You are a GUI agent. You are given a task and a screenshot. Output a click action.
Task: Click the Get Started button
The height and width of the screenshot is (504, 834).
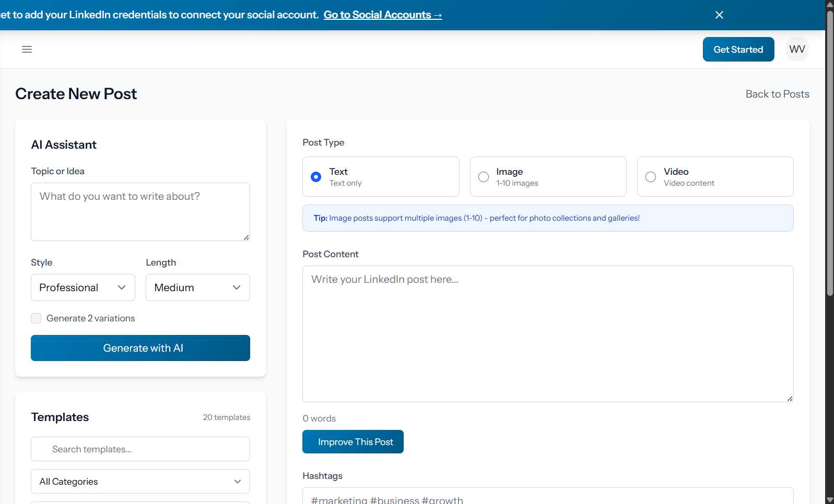[x=738, y=50]
